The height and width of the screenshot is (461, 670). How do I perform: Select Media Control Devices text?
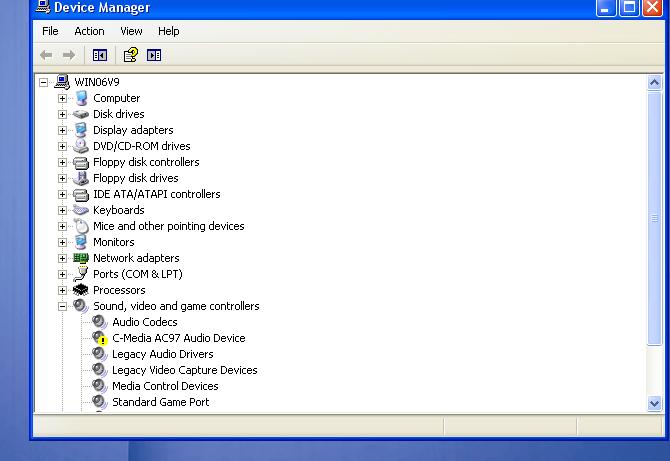pos(165,386)
